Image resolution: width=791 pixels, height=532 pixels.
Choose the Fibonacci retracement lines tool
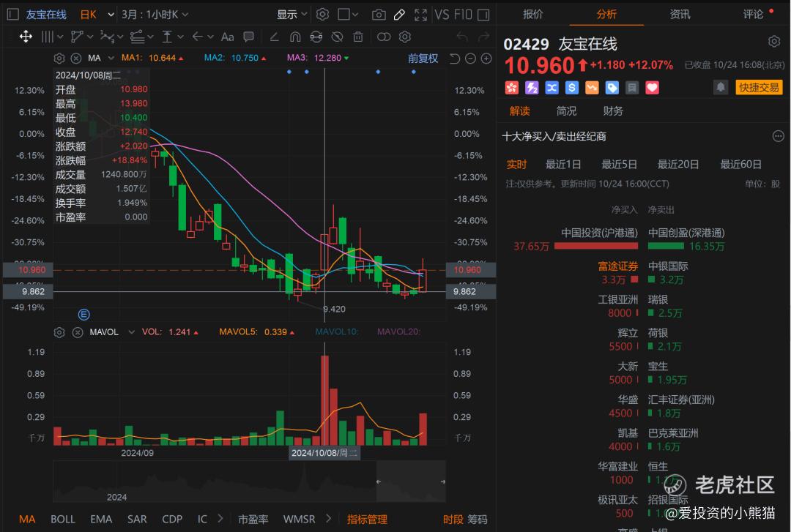click(x=137, y=37)
